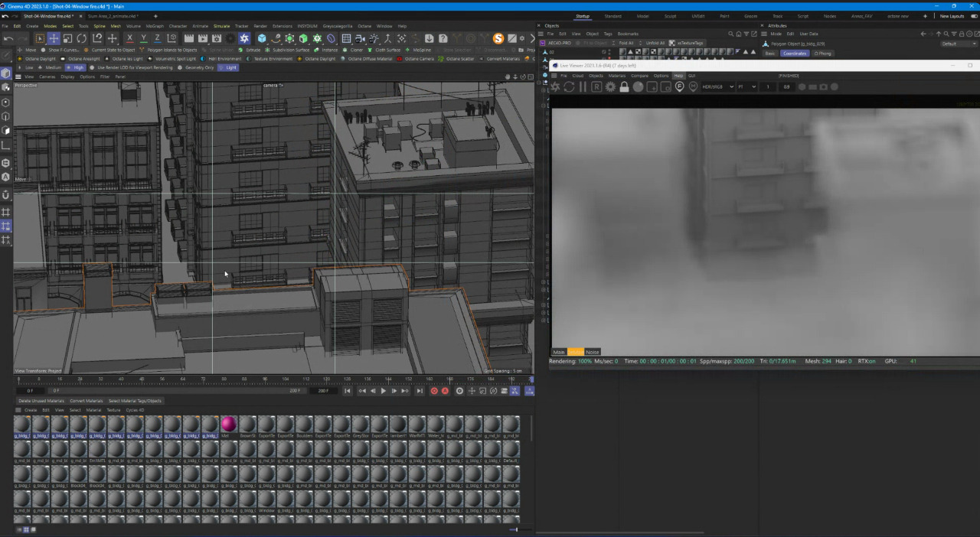Image resolution: width=980 pixels, height=537 pixels.
Task: Pause rendering in Live Viewer
Action: pos(583,86)
